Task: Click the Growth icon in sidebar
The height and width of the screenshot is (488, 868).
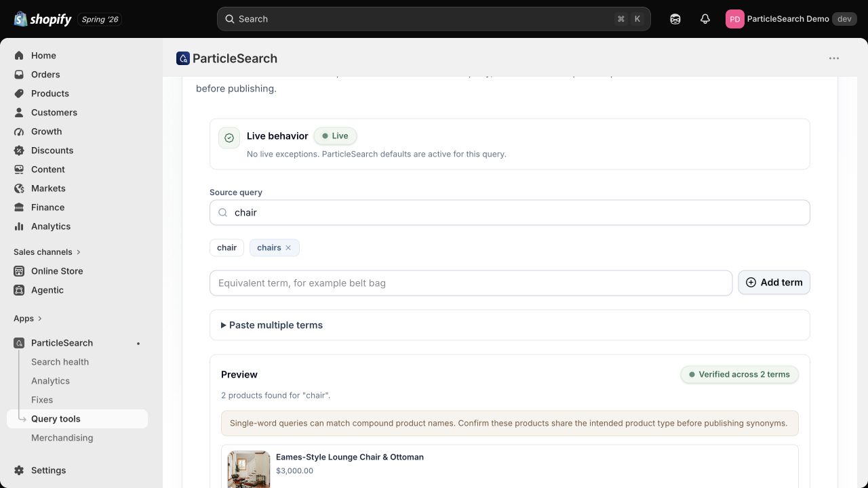Action: [19, 131]
